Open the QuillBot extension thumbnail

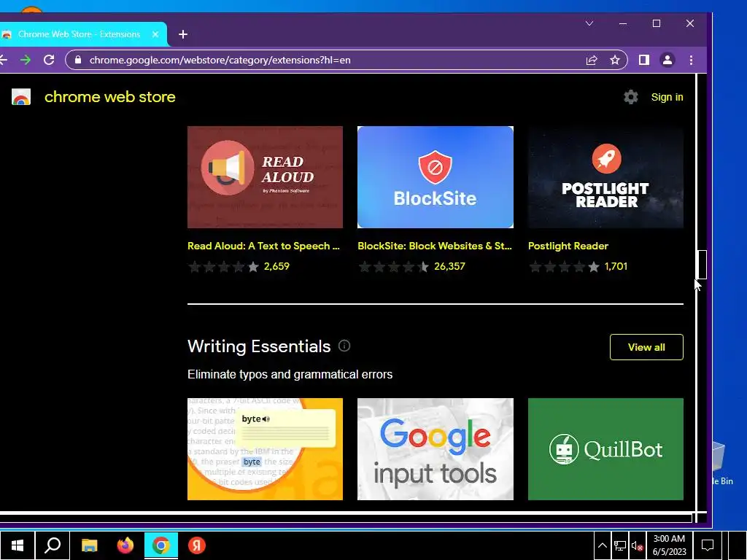coord(605,449)
